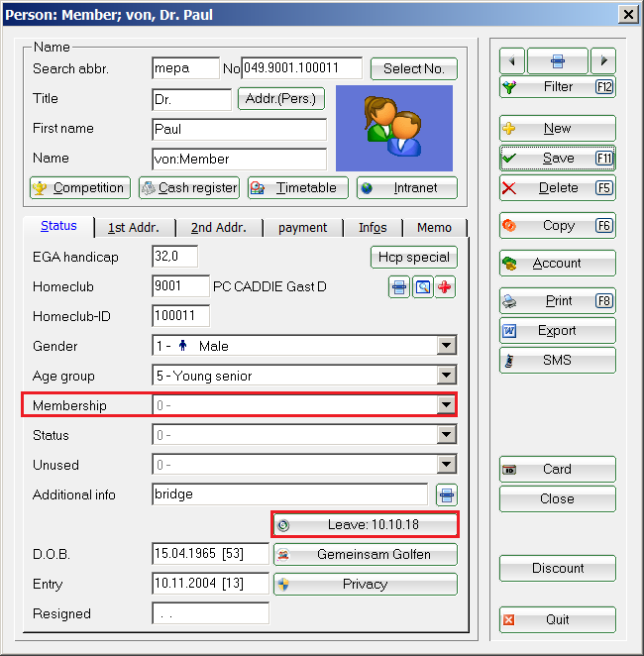644x656 pixels.
Task: Click the Close button in sidebar
Action: pyautogui.click(x=558, y=498)
